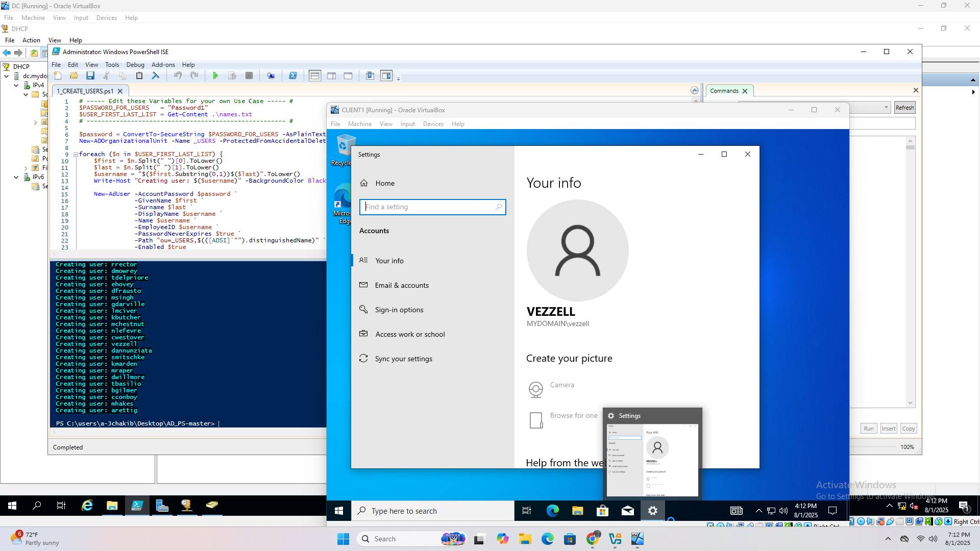Image resolution: width=980 pixels, height=551 pixels.
Task: Click Home in the Settings sidebar
Action: [384, 183]
